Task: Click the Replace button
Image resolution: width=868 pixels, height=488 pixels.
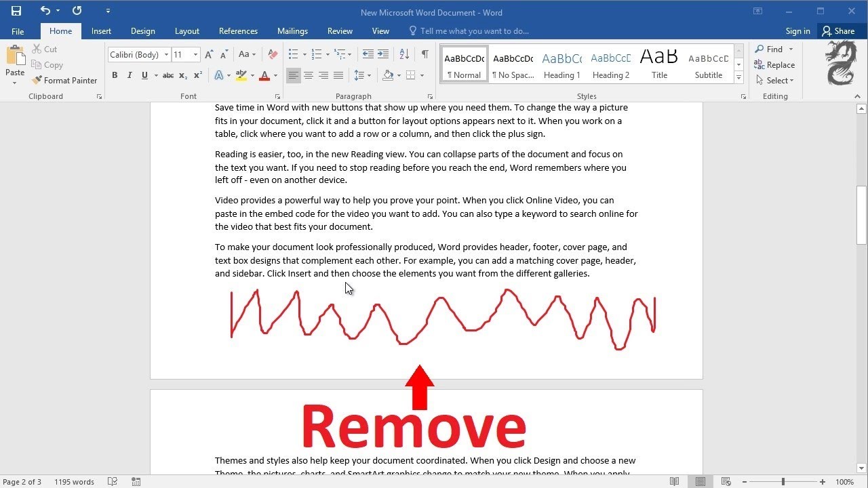Action: click(774, 65)
